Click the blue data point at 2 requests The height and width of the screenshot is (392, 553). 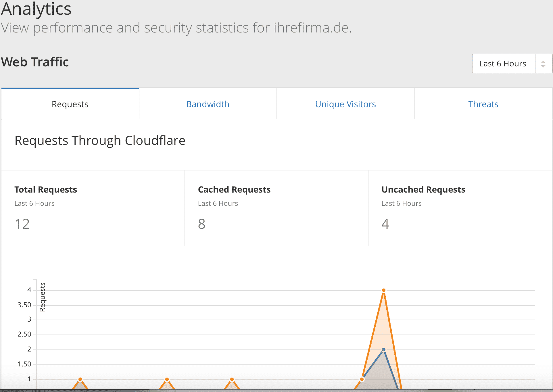coord(383,350)
